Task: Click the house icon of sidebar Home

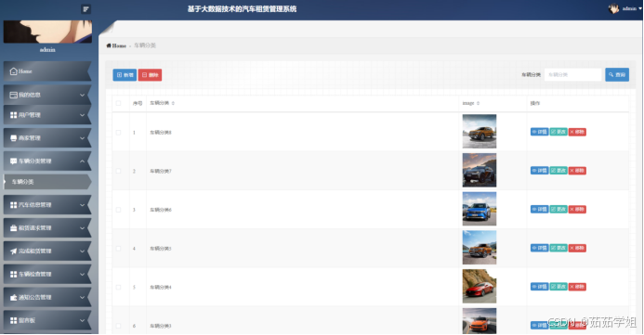Action: tap(14, 71)
